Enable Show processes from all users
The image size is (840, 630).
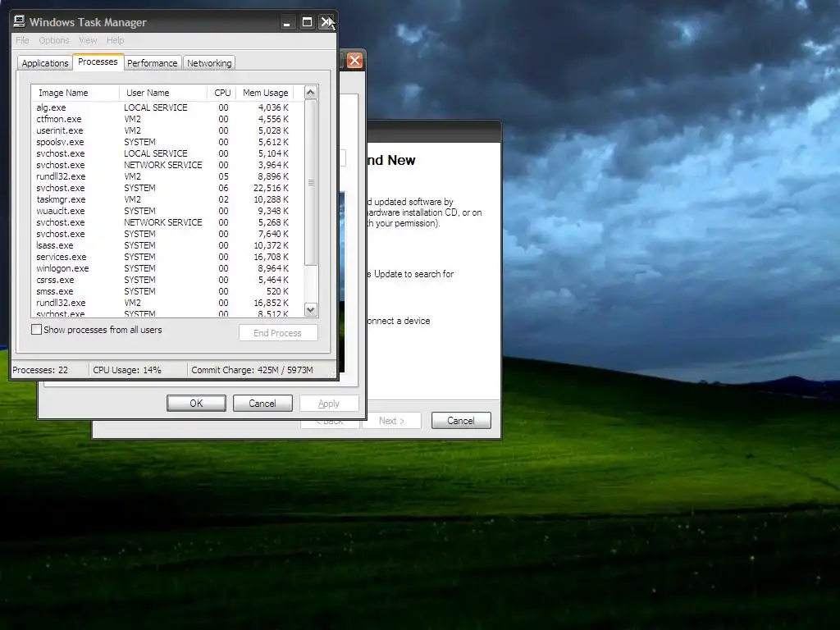point(36,330)
